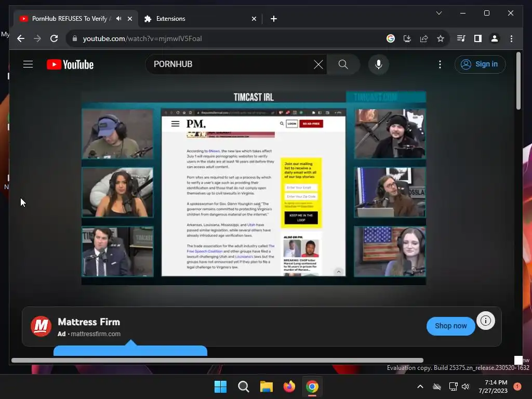View site info lock icon
Screen dimensions: 532x399
75,38
